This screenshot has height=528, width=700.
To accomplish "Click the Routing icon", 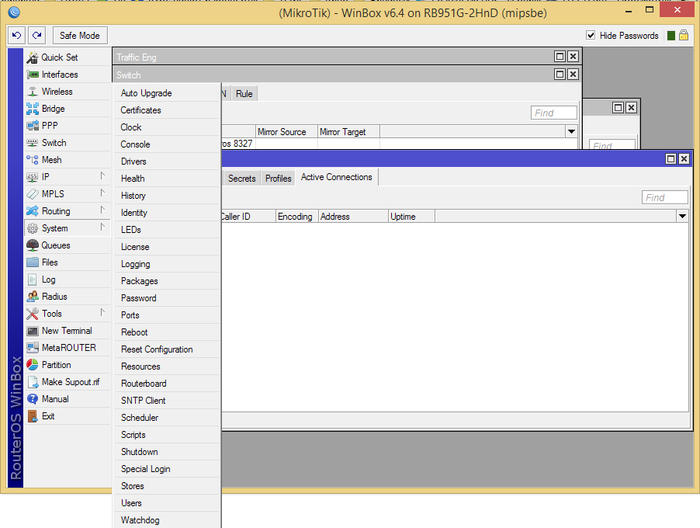I will tap(32, 211).
